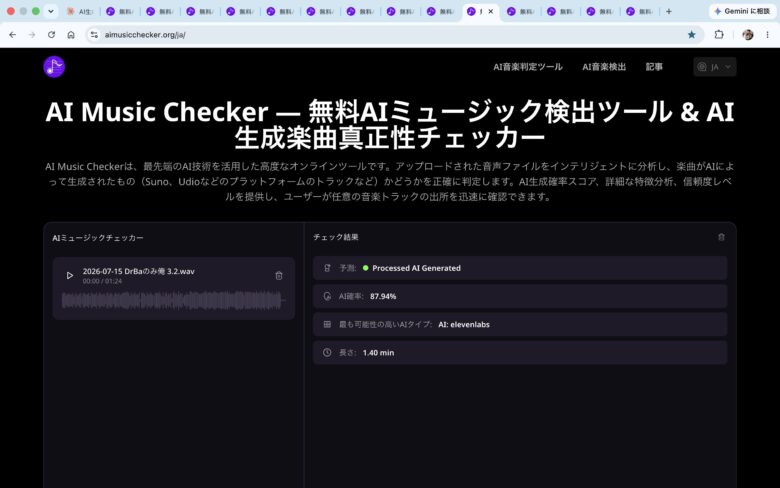
Task: Open the Chrome profile avatar
Action: 748,35
